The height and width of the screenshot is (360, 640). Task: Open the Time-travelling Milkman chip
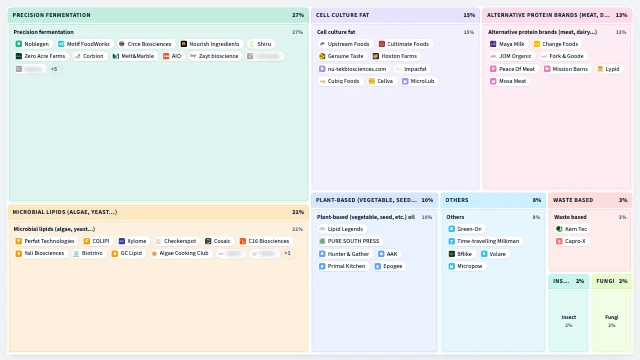(x=484, y=241)
